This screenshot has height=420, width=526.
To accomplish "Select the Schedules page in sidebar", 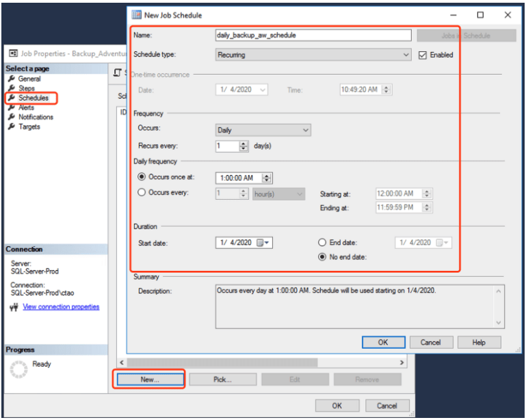I will click(x=33, y=98).
